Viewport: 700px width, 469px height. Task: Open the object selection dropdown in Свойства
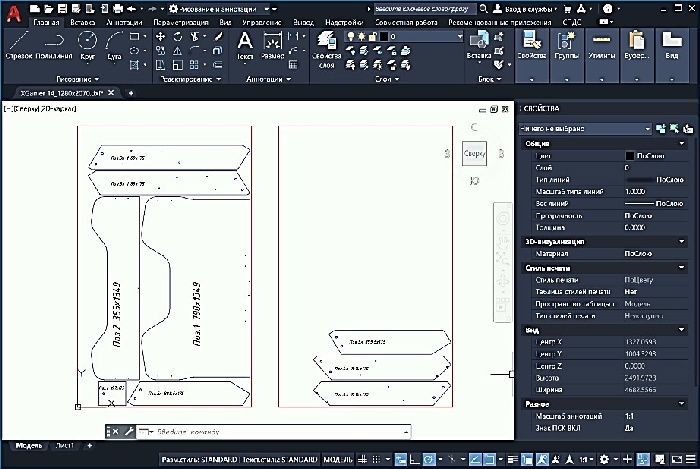pyautogui.click(x=585, y=129)
